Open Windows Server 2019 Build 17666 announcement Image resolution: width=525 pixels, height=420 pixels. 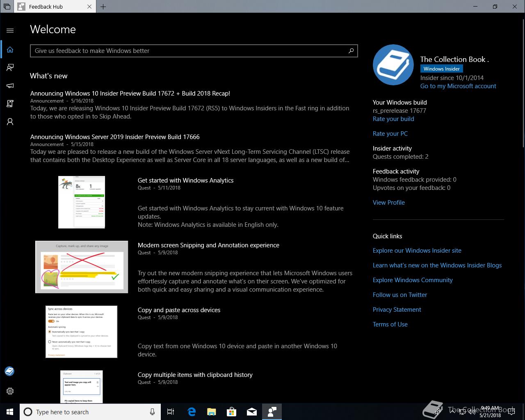115,137
